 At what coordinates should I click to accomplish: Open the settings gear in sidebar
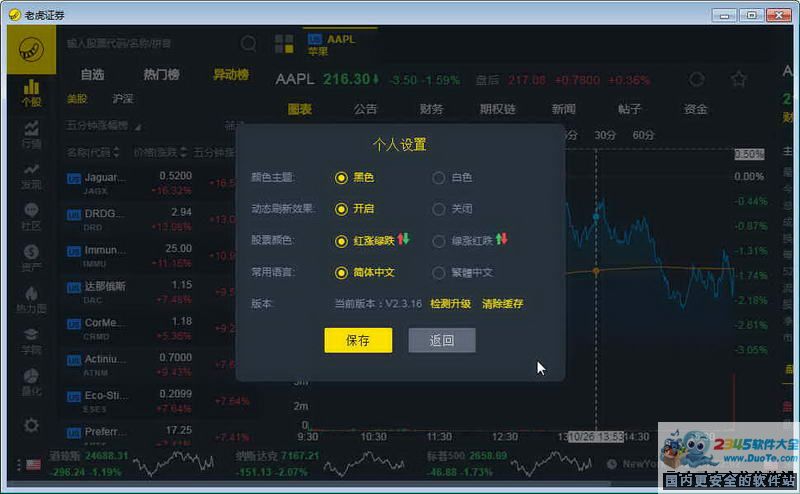pyautogui.click(x=31, y=425)
